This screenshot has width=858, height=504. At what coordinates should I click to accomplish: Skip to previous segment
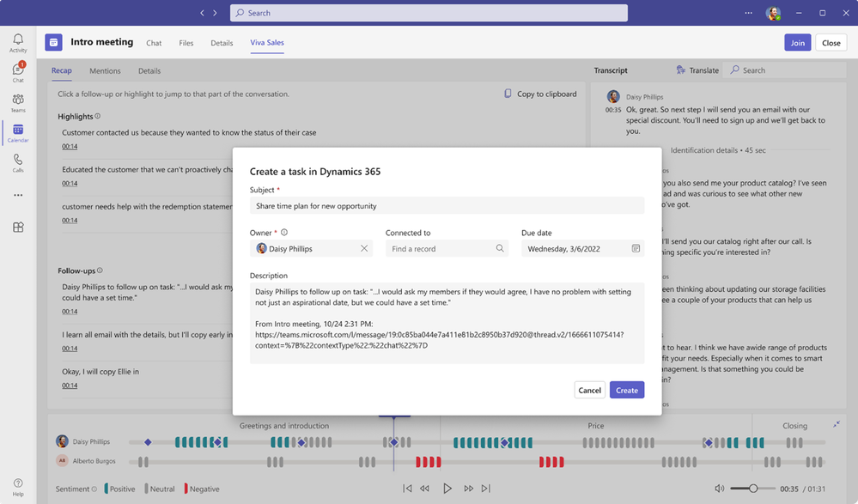click(x=407, y=489)
